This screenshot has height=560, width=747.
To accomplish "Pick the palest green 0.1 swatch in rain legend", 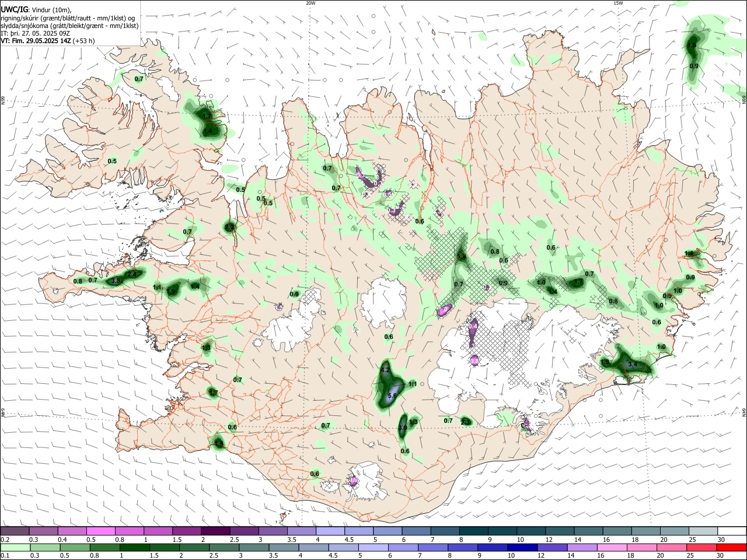I will (x=15, y=547).
